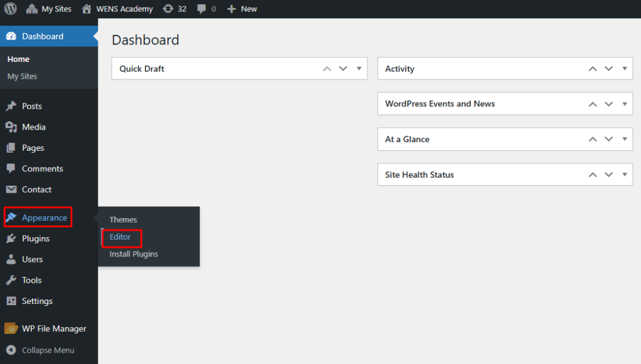Click the WordPress logo icon
This screenshot has width=641, height=364.
pos(11,9)
